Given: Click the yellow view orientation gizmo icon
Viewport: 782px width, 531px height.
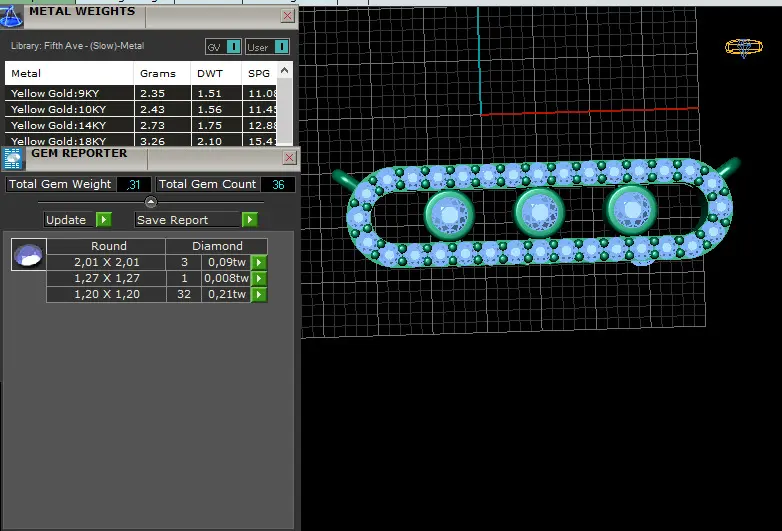Looking at the screenshot, I should 744,47.
